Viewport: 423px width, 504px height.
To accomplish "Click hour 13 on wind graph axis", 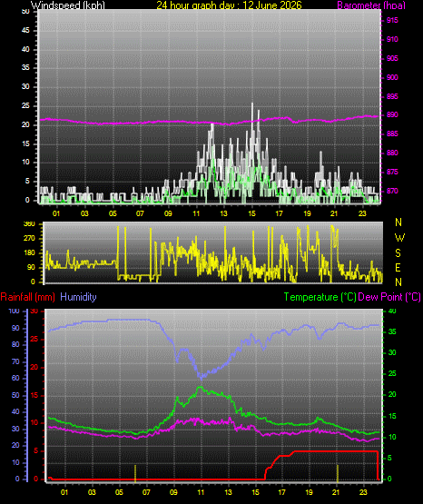I will click(x=224, y=213).
